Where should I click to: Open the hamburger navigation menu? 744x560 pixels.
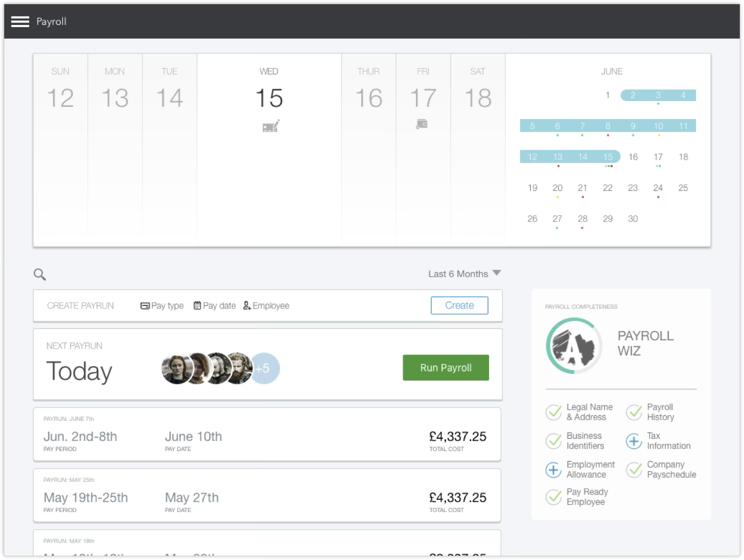click(20, 21)
